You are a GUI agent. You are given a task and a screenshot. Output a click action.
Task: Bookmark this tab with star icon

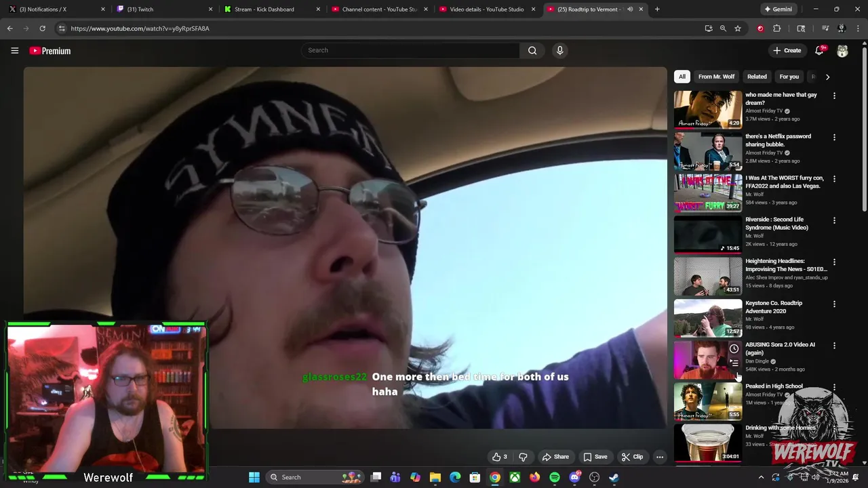(738, 28)
